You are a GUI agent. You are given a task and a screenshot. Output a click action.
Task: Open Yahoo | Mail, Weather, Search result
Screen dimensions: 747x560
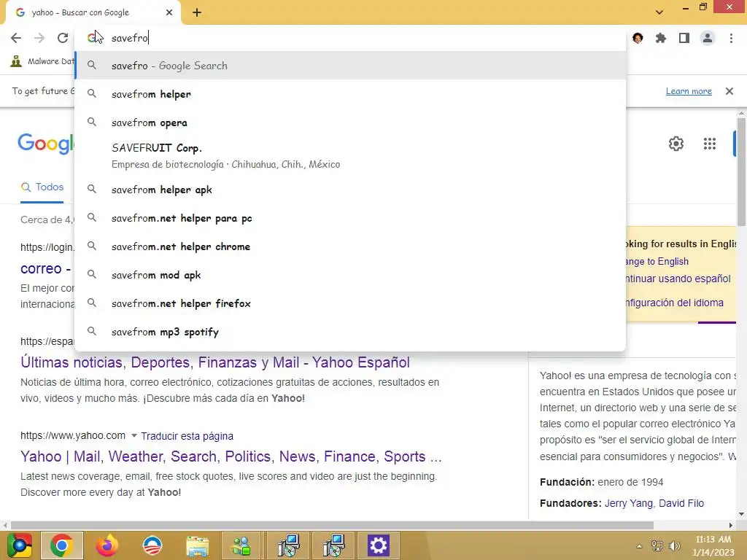coord(231,456)
